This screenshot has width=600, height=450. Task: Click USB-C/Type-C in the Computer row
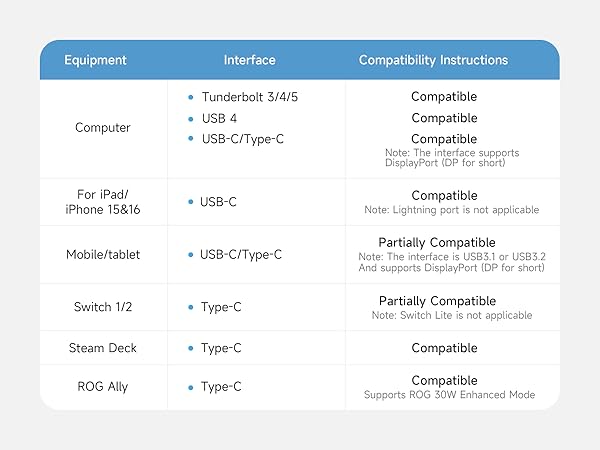243,139
